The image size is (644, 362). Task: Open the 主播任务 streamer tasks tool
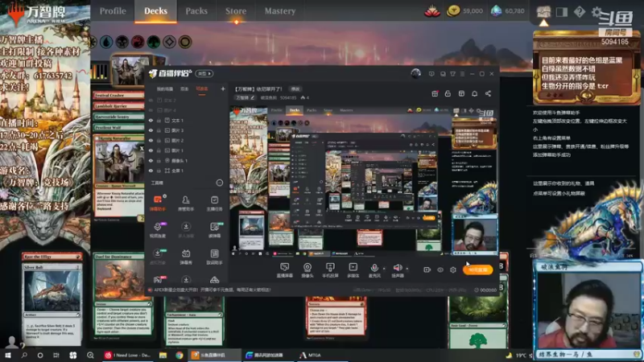214,203
